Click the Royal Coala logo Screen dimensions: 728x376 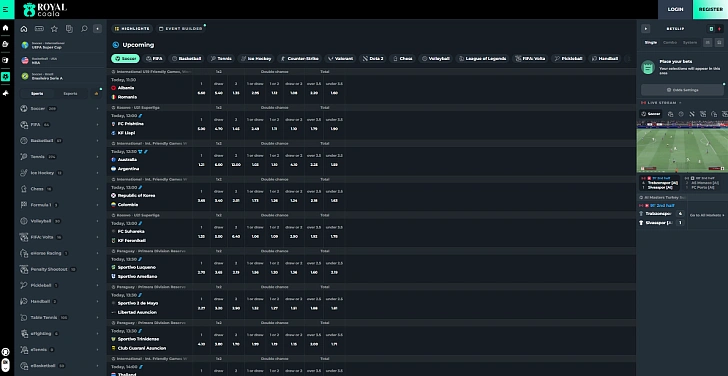[x=45, y=10]
